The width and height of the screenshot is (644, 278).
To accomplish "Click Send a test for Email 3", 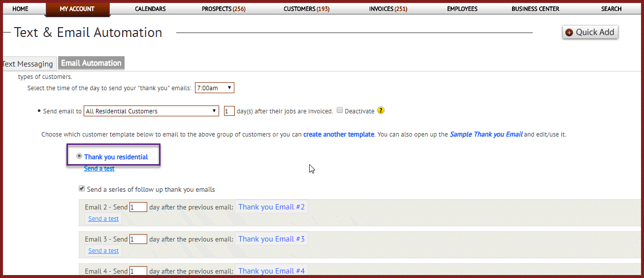I will [103, 250].
